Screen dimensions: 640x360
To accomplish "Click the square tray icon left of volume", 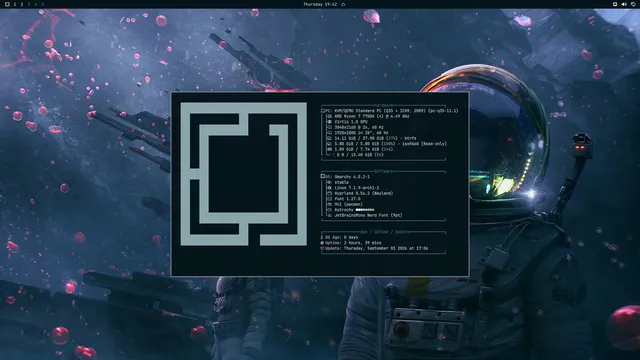I will pyautogui.click(x=615, y=4).
